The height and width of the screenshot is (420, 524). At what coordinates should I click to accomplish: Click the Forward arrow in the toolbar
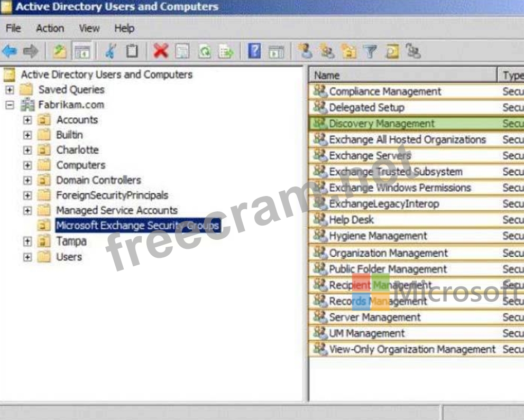pos(31,51)
